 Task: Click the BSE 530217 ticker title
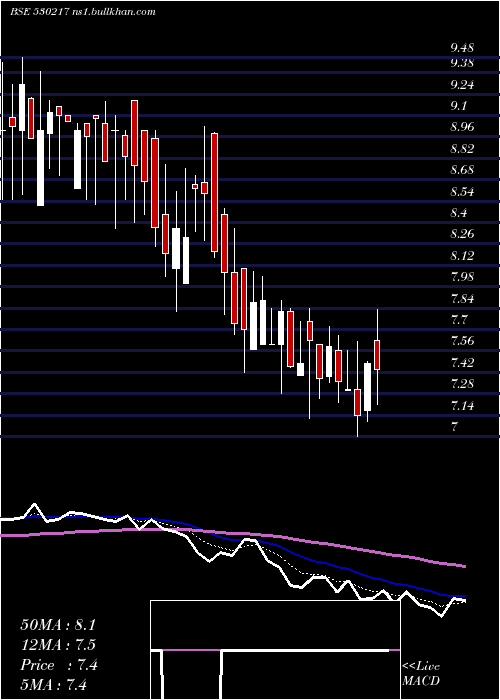[x=82, y=12]
